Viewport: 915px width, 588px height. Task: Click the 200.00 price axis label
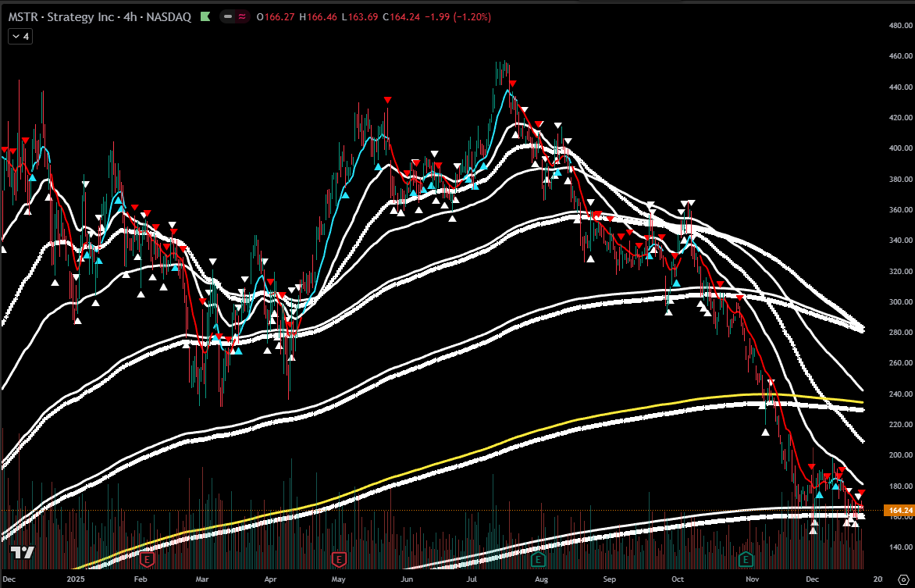(900, 455)
